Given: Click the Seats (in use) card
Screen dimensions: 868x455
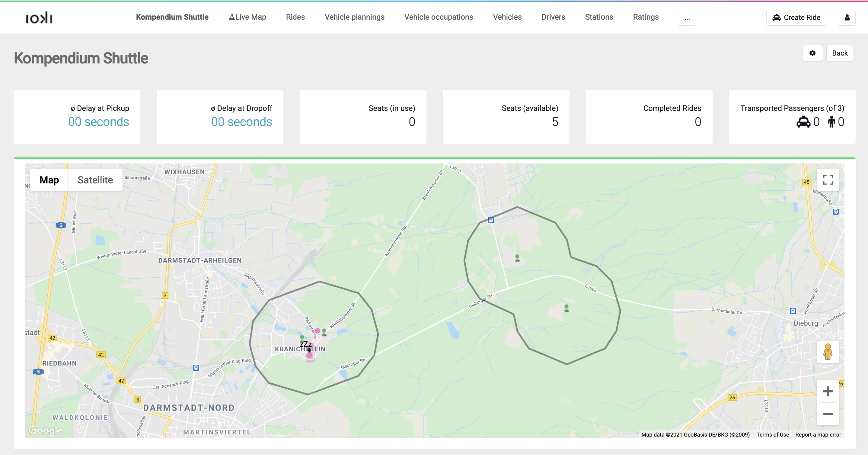Looking at the screenshot, I should point(363,117).
